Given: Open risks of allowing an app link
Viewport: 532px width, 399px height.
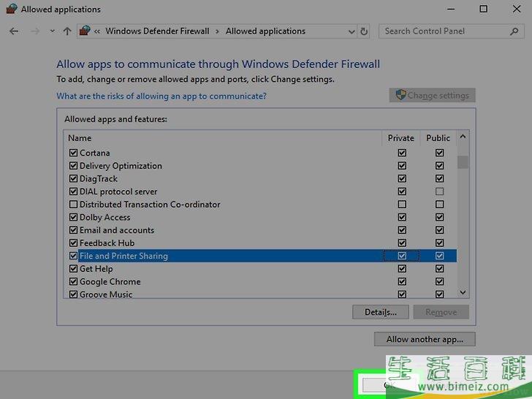Looking at the screenshot, I should tap(161, 96).
